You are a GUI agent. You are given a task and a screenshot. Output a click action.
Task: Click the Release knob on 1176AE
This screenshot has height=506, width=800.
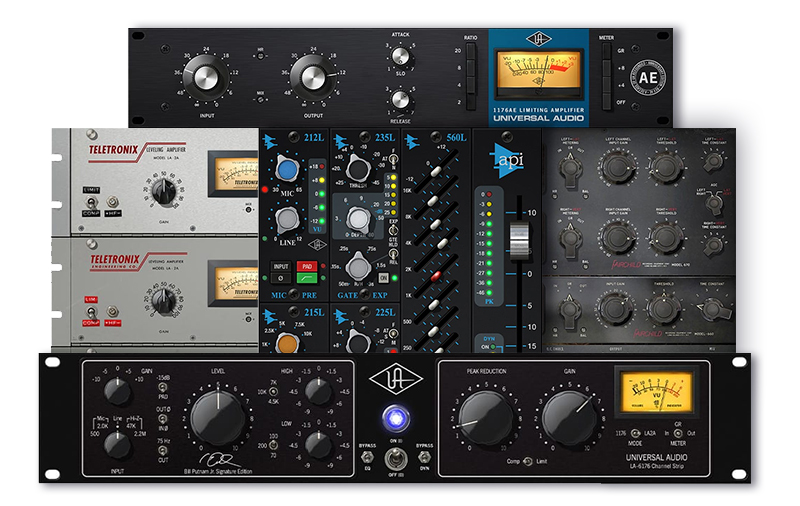(401, 99)
